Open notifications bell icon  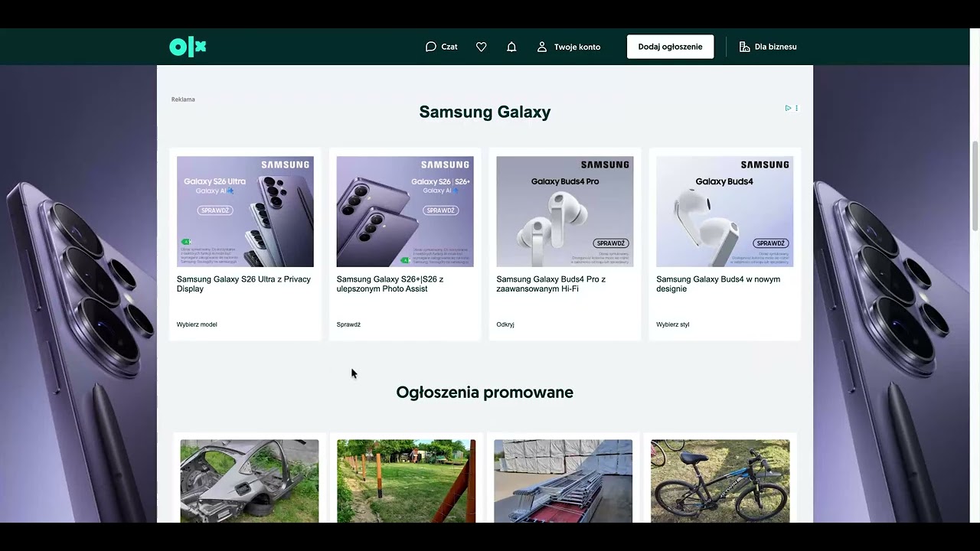(x=511, y=47)
